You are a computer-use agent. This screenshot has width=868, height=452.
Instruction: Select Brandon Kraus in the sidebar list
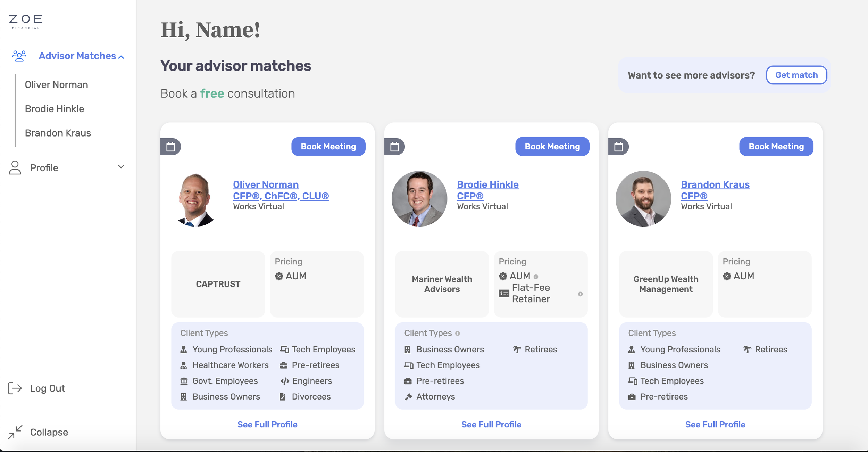(x=58, y=133)
